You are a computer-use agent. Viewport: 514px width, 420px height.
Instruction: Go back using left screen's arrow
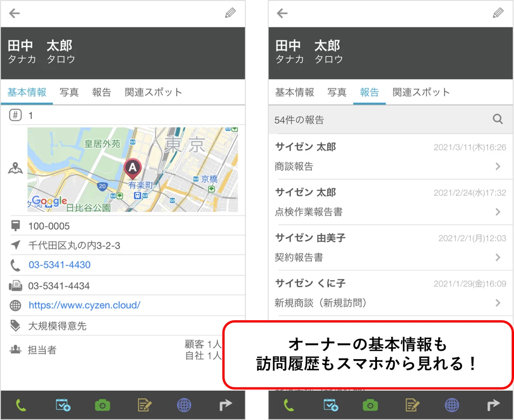pos(14,14)
